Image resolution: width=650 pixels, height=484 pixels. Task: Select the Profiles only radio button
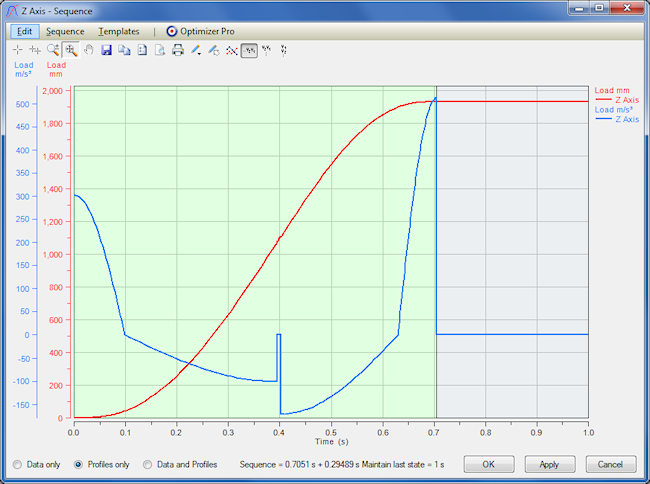pyautogui.click(x=79, y=464)
